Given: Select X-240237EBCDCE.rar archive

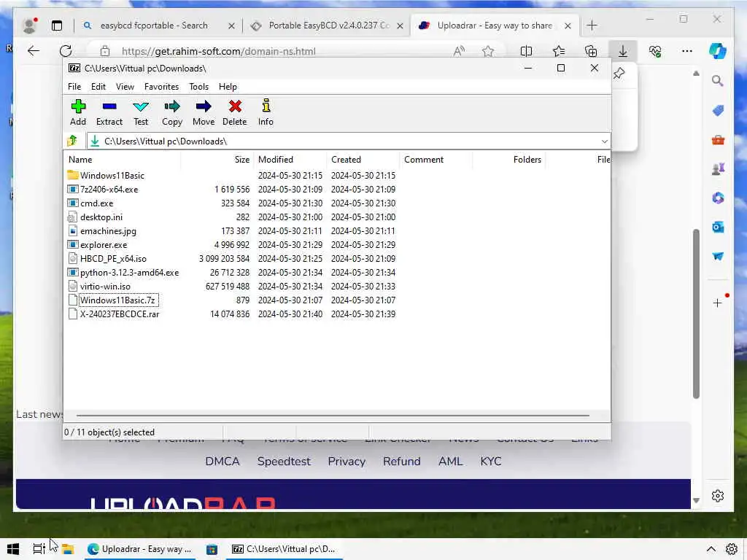Looking at the screenshot, I should (x=337, y=314).
